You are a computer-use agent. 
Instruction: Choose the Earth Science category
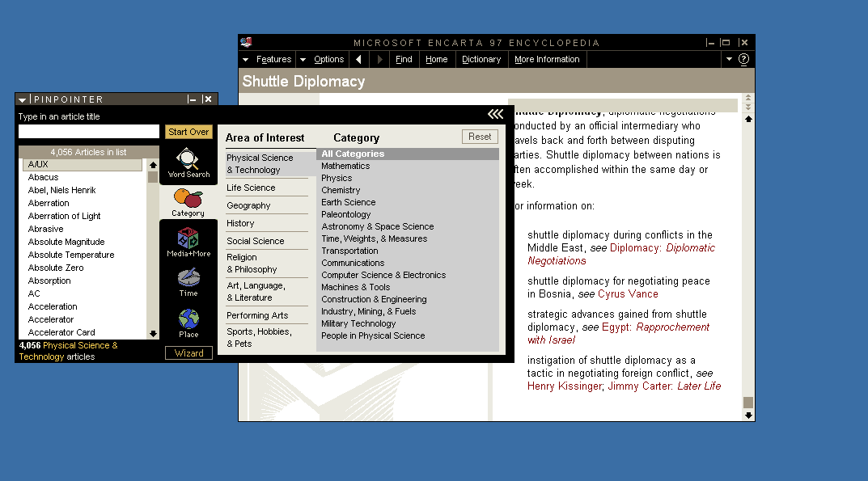click(348, 203)
